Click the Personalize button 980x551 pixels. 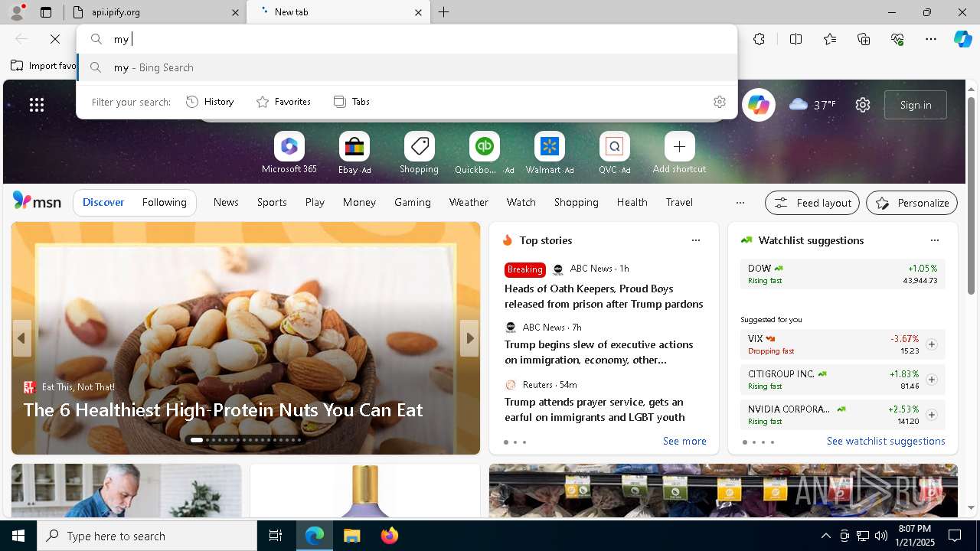click(x=912, y=203)
